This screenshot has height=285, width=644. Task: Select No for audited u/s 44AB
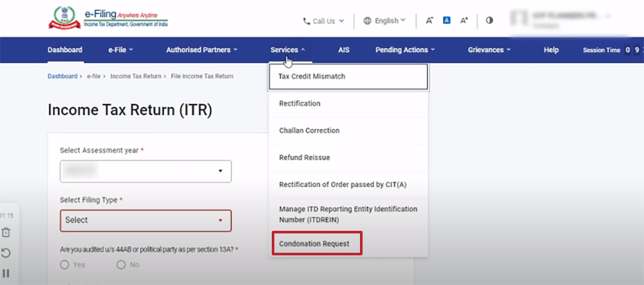pyautogui.click(x=121, y=264)
